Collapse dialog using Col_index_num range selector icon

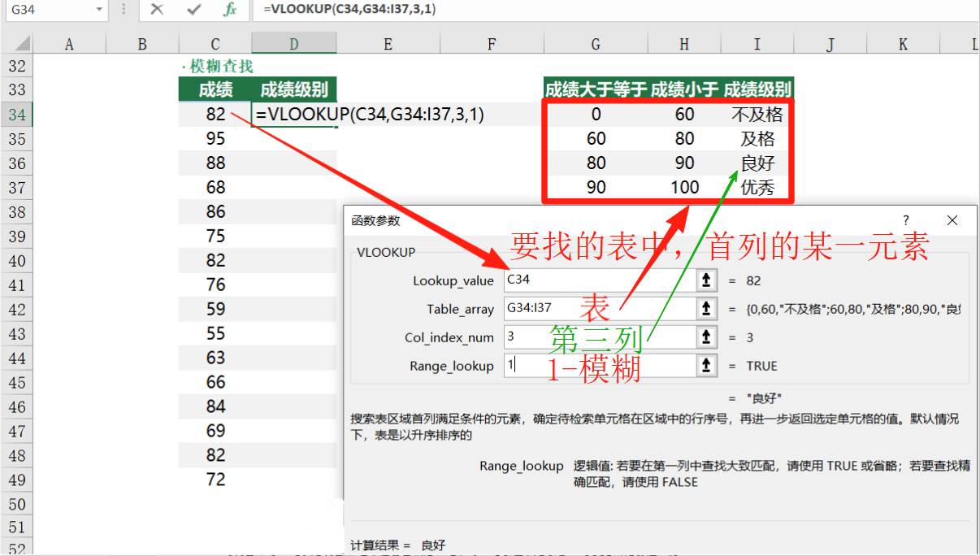click(707, 337)
